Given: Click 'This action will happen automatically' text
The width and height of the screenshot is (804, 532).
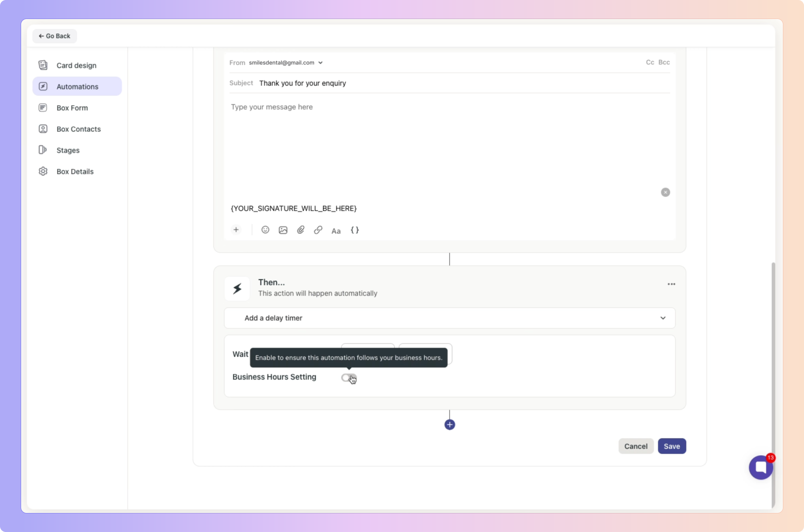Looking at the screenshot, I should pos(318,293).
